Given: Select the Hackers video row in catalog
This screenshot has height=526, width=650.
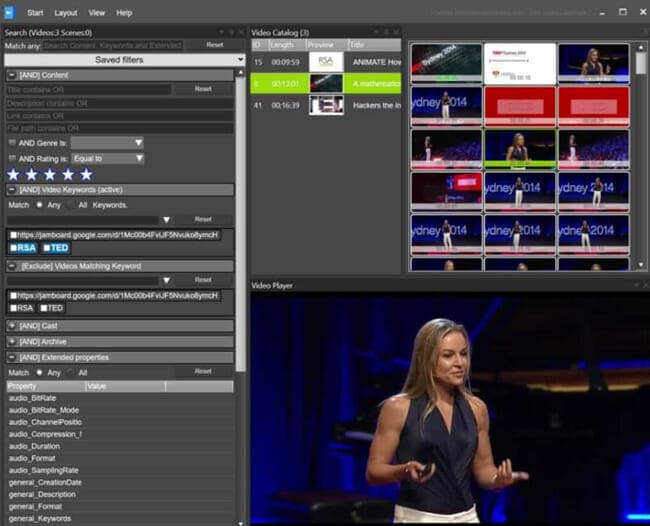Looking at the screenshot, I should click(x=326, y=106).
